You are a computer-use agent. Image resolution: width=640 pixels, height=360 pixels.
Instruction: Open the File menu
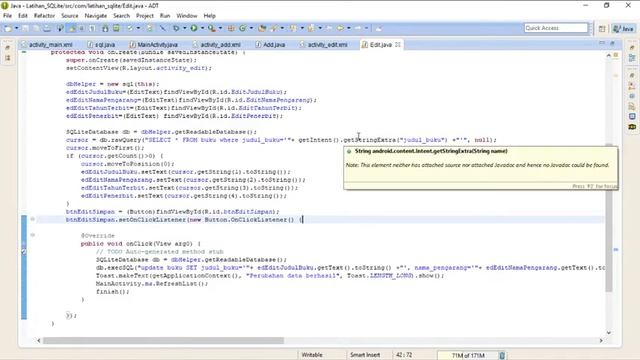[7, 16]
